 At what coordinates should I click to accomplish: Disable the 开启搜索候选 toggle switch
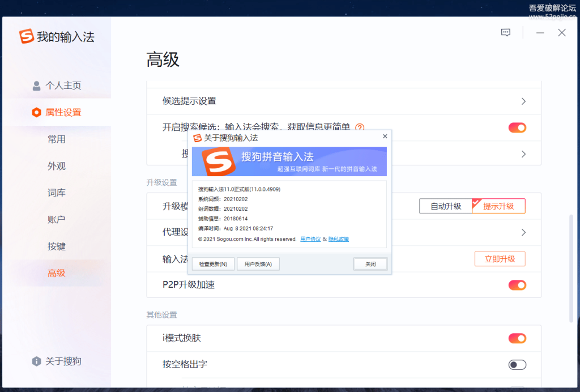(517, 127)
